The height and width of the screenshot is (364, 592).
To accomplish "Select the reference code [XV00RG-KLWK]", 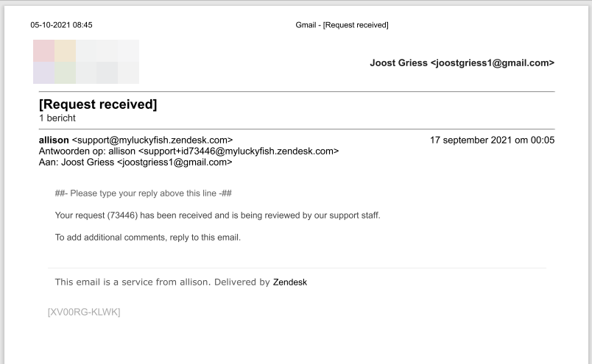I will pyautogui.click(x=84, y=312).
